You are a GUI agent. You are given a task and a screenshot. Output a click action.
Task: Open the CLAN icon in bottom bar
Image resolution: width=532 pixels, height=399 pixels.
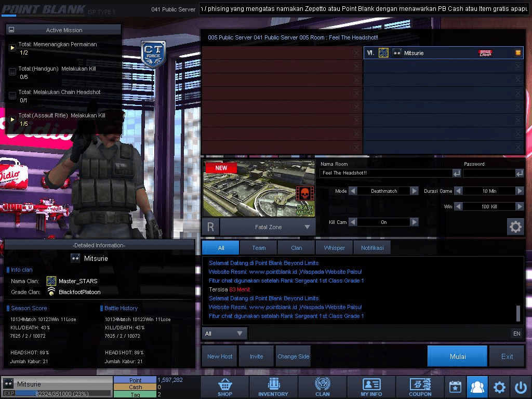pos(322,387)
